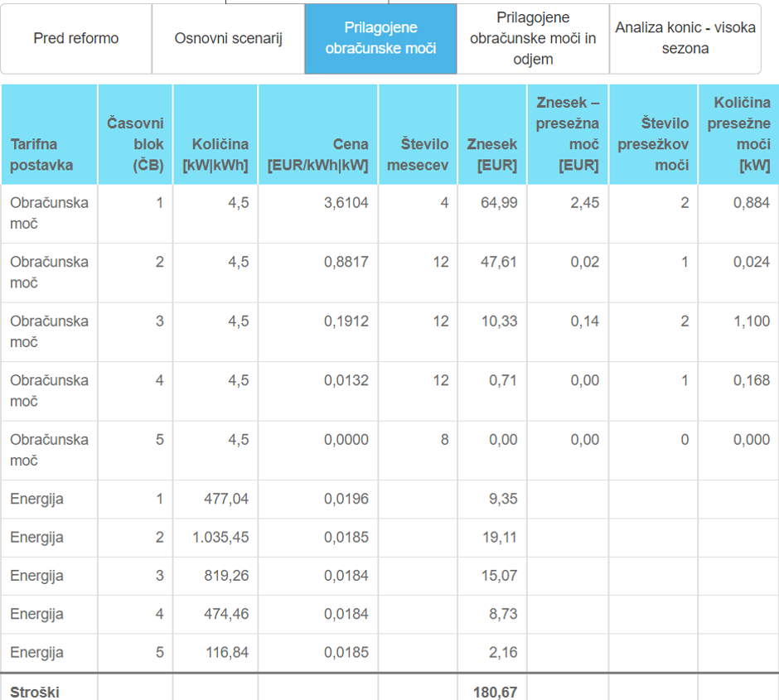Click the Cena [EUR/kWh|kW] column header
779x700 pixels.
click(x=318, y=154)
